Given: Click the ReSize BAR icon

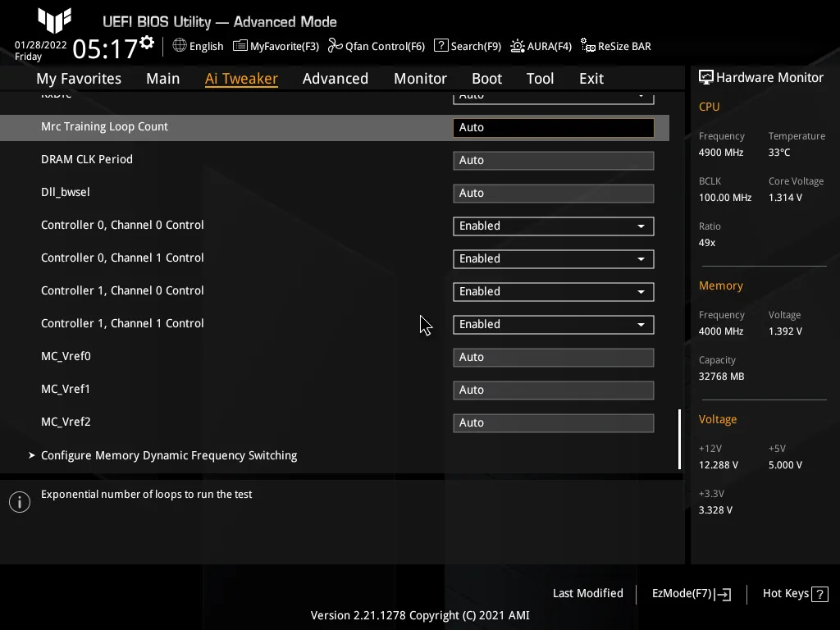Looking at the screenshot, I should pos(587,46).
